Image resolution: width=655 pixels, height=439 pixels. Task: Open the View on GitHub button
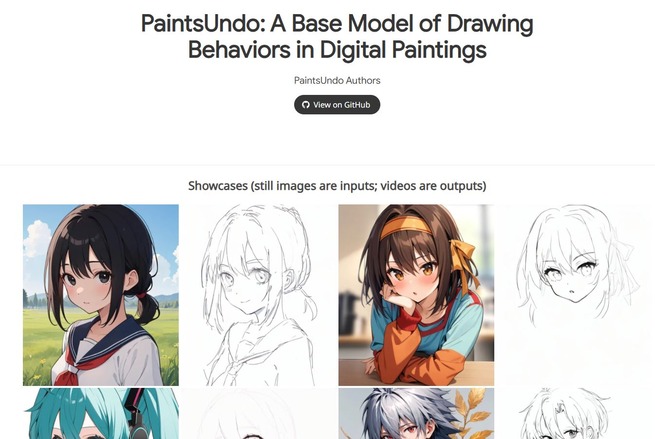coord(337,105)
